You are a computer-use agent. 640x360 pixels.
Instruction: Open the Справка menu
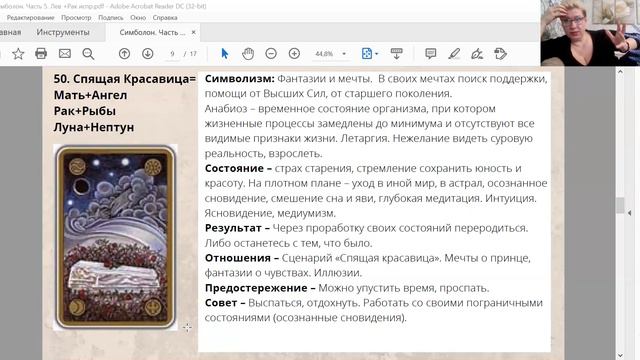[165, 18]
